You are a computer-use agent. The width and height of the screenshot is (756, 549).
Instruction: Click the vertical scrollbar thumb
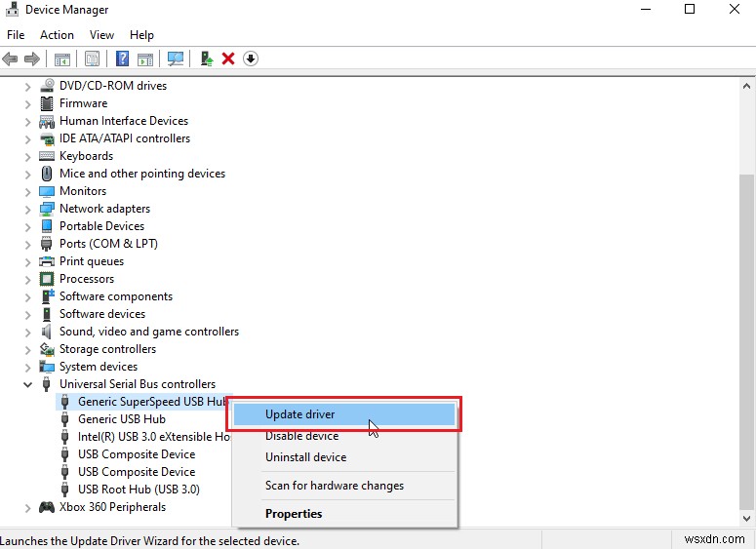pyautogui.click(x=747, y=341)
